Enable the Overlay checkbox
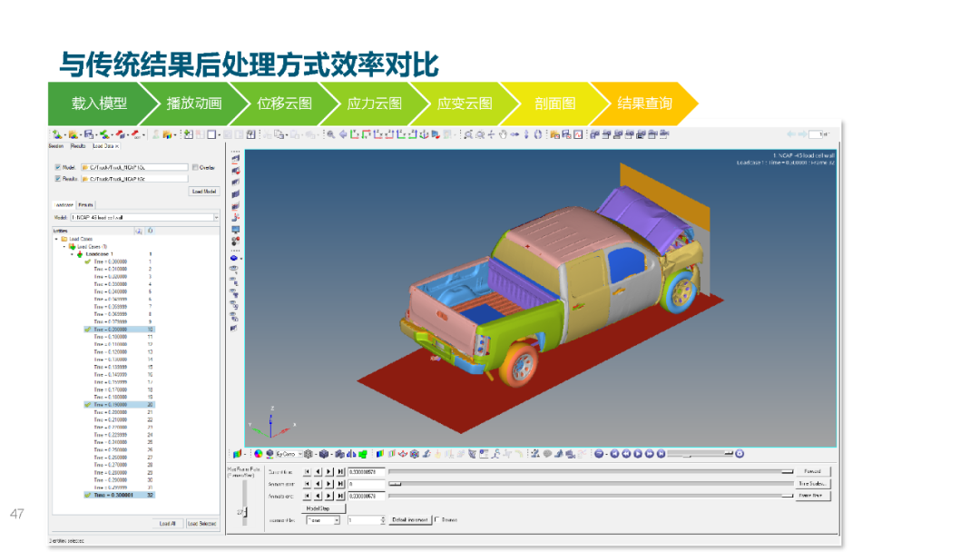This screenshot has width=980, height=552. (196, 168)
